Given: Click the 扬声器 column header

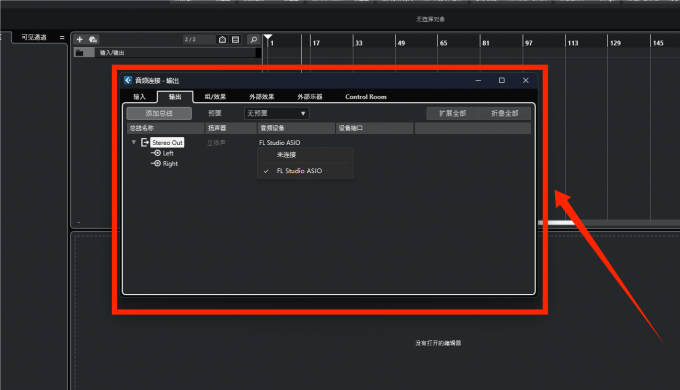Looking at the screenshot, I should coord(231,128).
